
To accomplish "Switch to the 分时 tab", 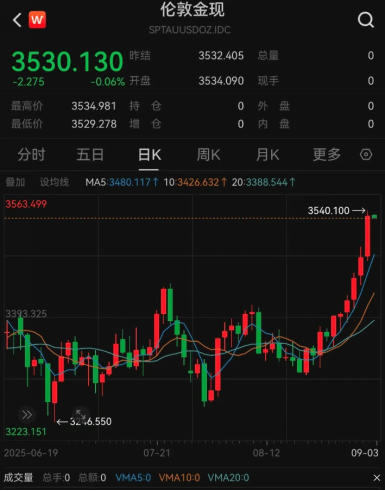I will pyautogui.click(x=31, y=155).
